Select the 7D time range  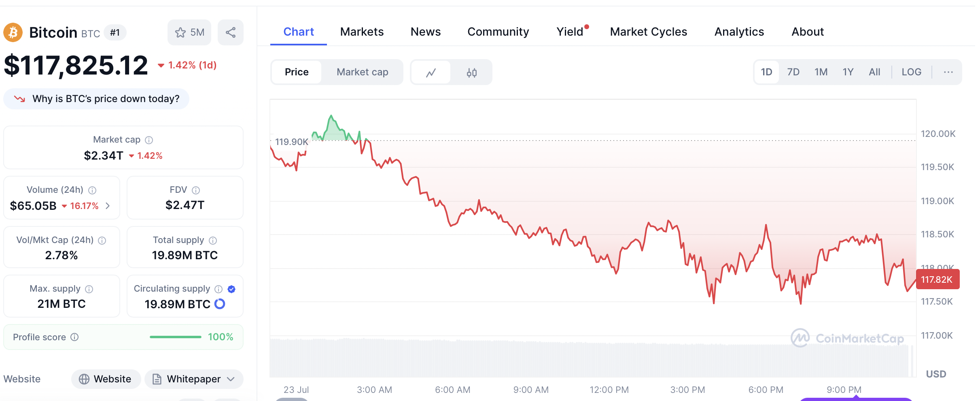[x=793, y=72]
